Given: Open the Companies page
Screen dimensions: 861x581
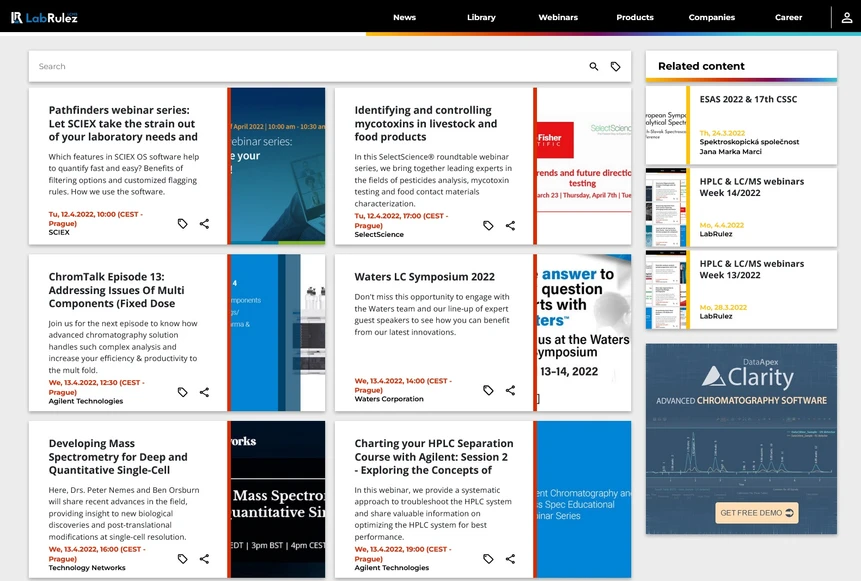Looking at the screenshot, I should click(x=712, y=18).
